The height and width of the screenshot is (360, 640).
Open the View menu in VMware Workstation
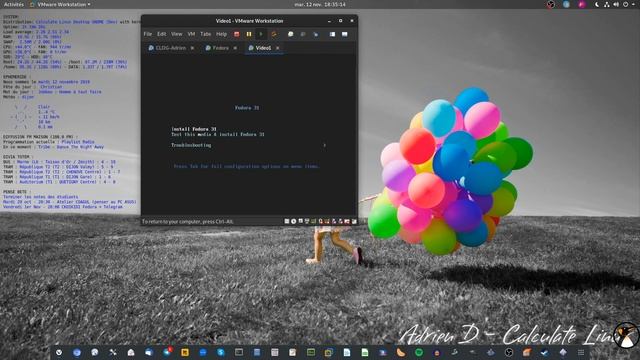[x=177, y=34]
